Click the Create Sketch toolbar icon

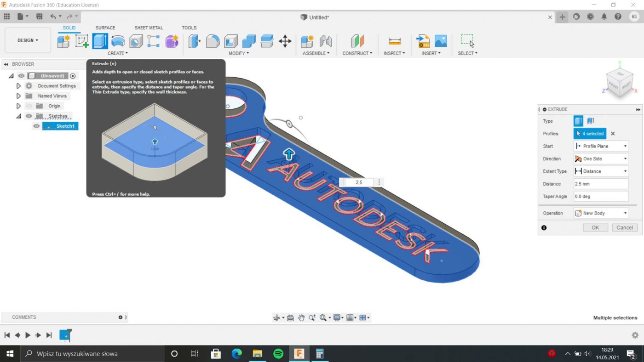coord(82,41)
